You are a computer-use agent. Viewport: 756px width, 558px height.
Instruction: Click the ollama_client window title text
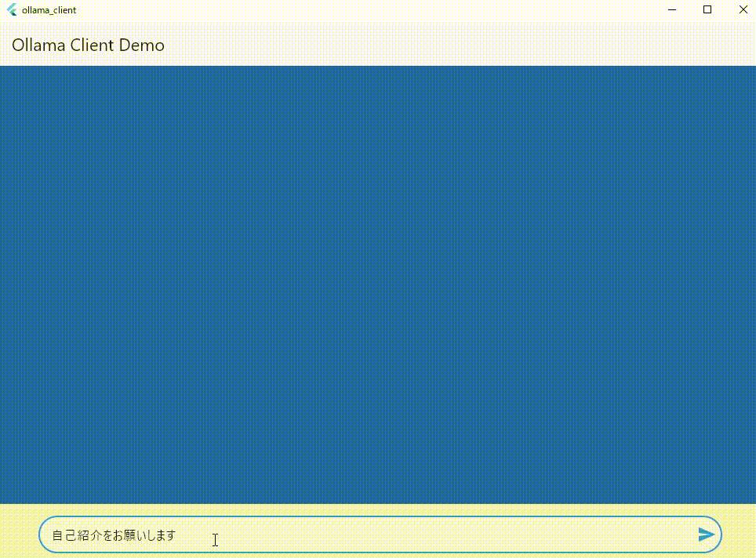[49, 10]
